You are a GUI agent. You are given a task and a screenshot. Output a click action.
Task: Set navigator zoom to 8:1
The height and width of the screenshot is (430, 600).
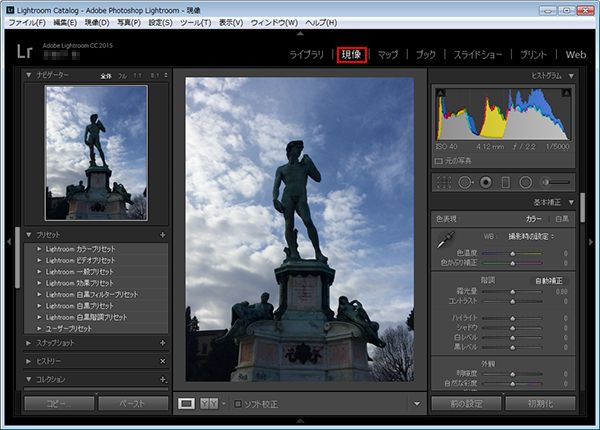click(155, 76)
